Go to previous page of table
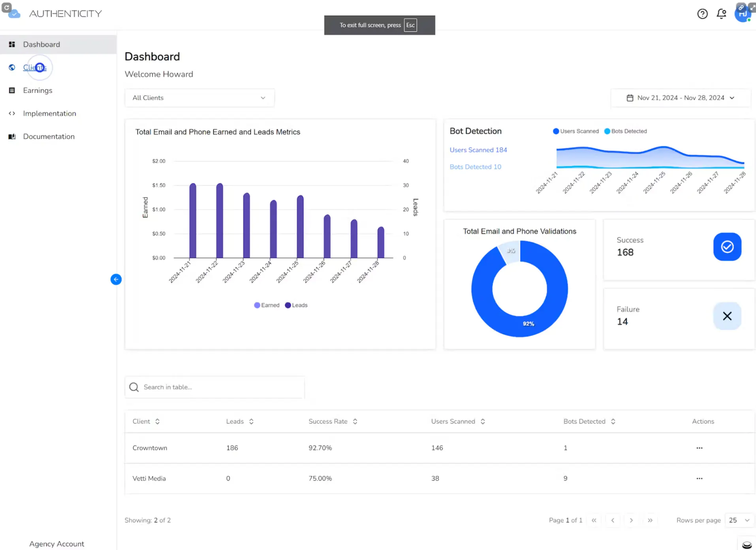This screenshot has height=550, width=756. click(613, 520)
